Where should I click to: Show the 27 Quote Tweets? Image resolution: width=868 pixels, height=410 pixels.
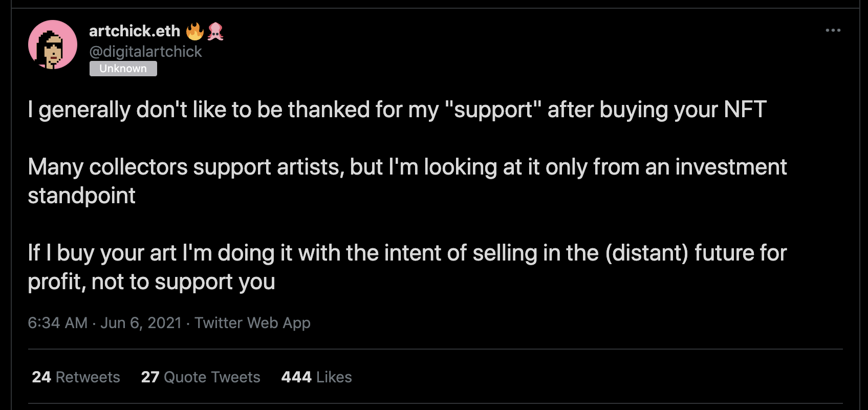[201, 377]
